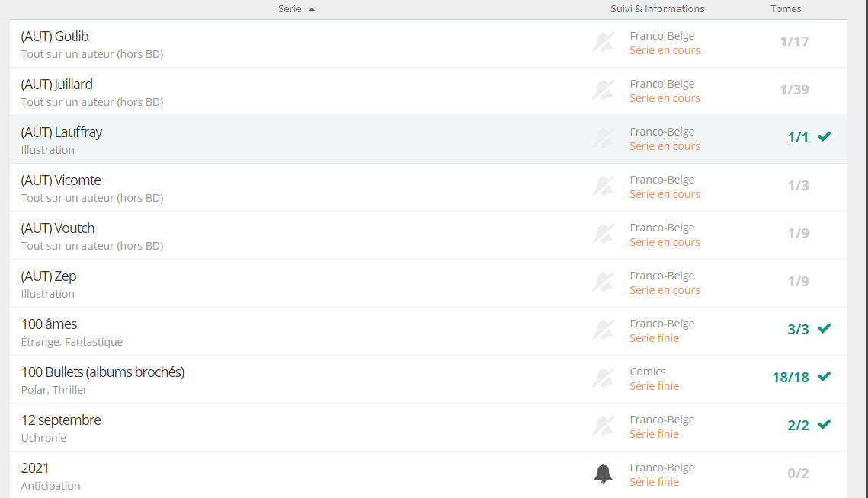
Task: Click the 3/3 tomes count for 100 âmes
Action: tap(798, 330)
